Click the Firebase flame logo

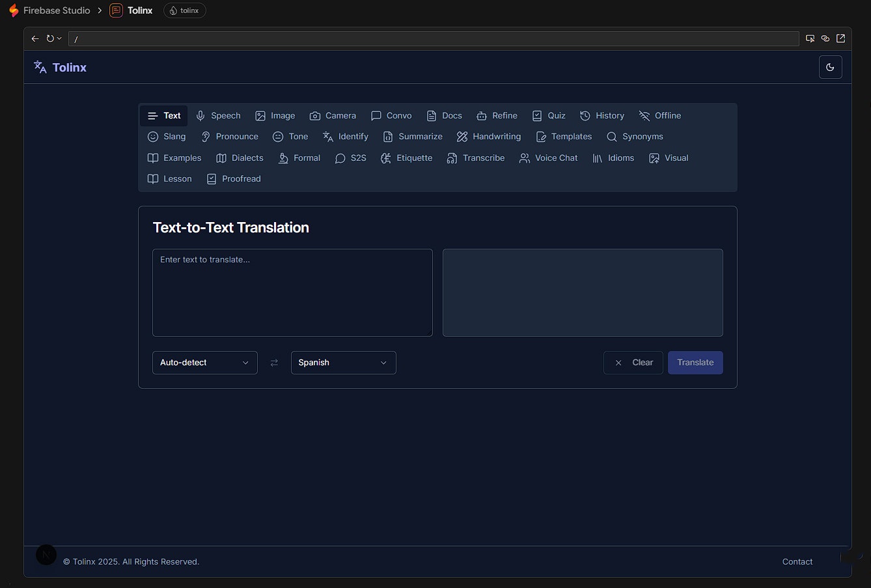click(x=14, y=10)
